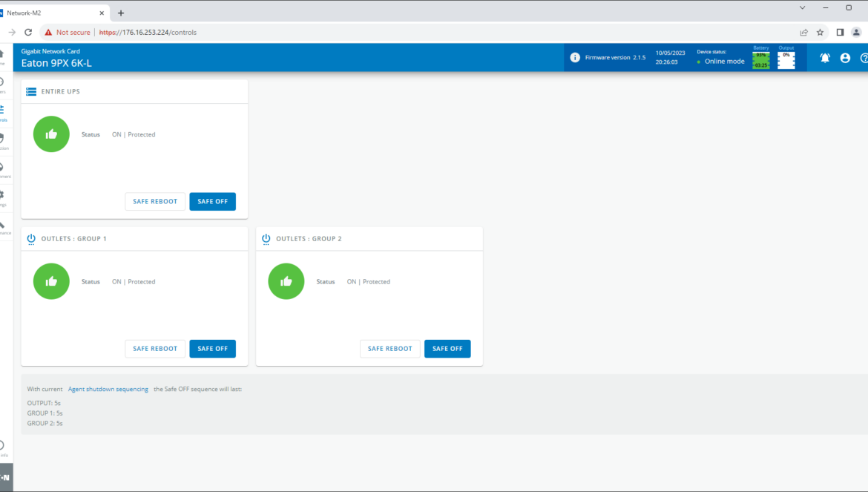
Task: Share this page from the address bar
Action: click(803, 32)
